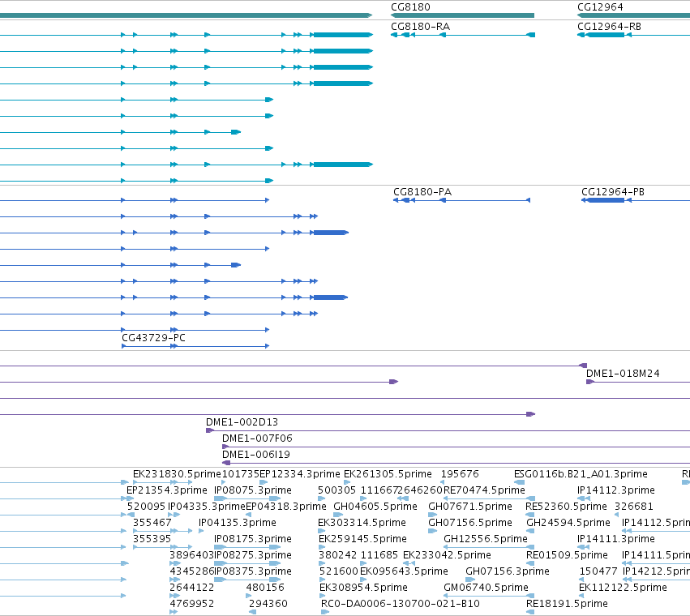Select the DME1-002D13 clone label
Viewport: 690px width, 616px height.
tap(242, 422)
